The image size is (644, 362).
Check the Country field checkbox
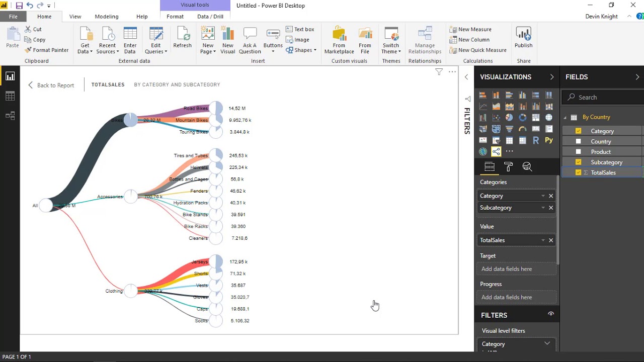point(578,141)
